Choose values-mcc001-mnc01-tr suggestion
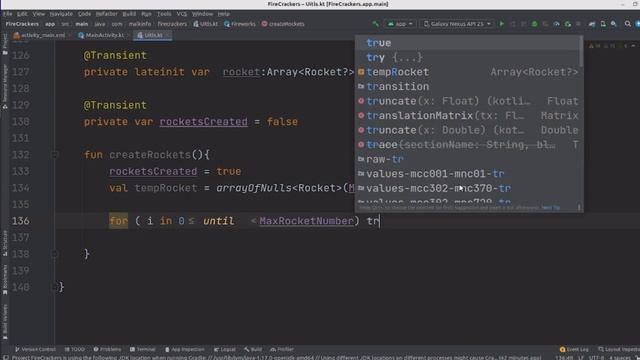 467,174
